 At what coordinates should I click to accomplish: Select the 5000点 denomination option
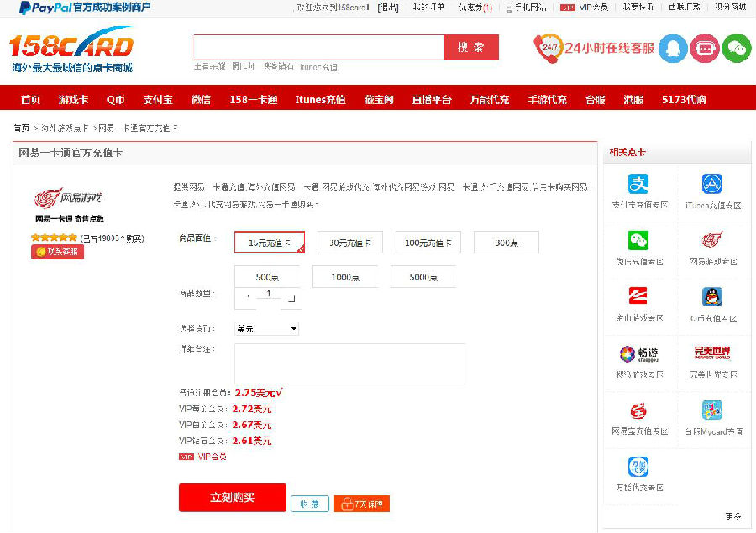tap(423, 277)
